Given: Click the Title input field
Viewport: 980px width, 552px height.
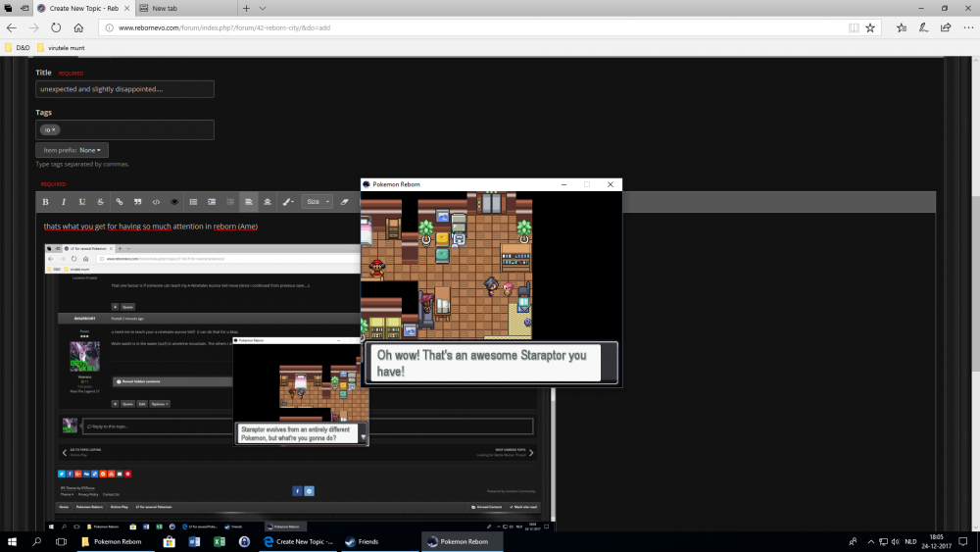Looking at the screenshot, I should (x=125, y=89).
